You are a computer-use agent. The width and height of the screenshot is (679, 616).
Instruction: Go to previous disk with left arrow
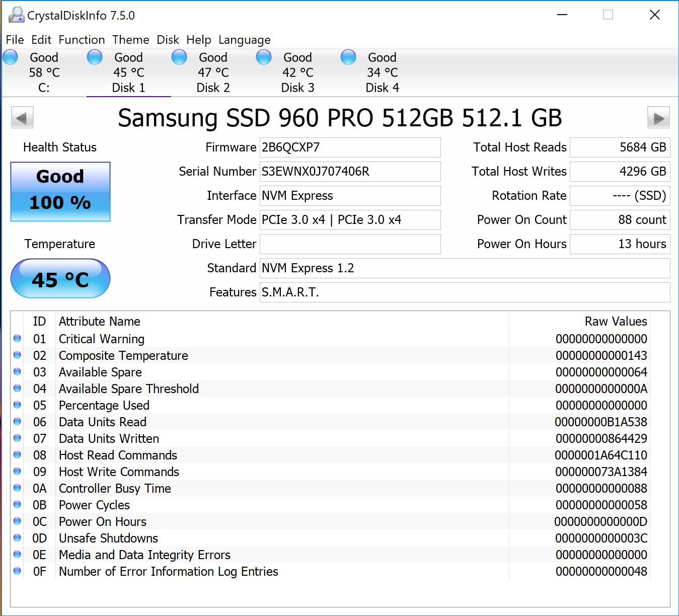pyautogui.click(x=22, y=118)
